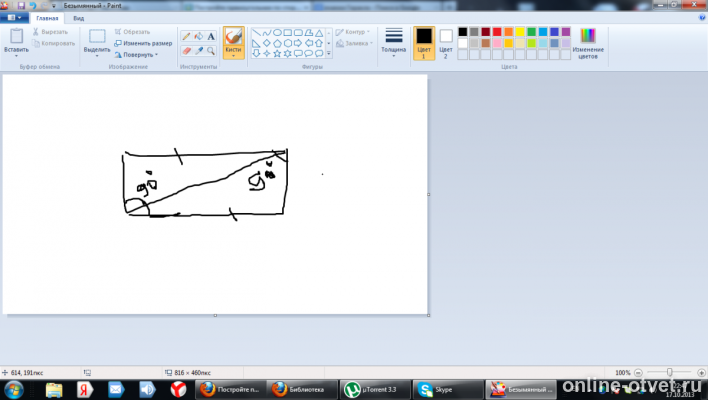The height and width of the screenshot is (400, 708).
Task: Save the drawing via quick access icon
Action: (x=21, y=6)
